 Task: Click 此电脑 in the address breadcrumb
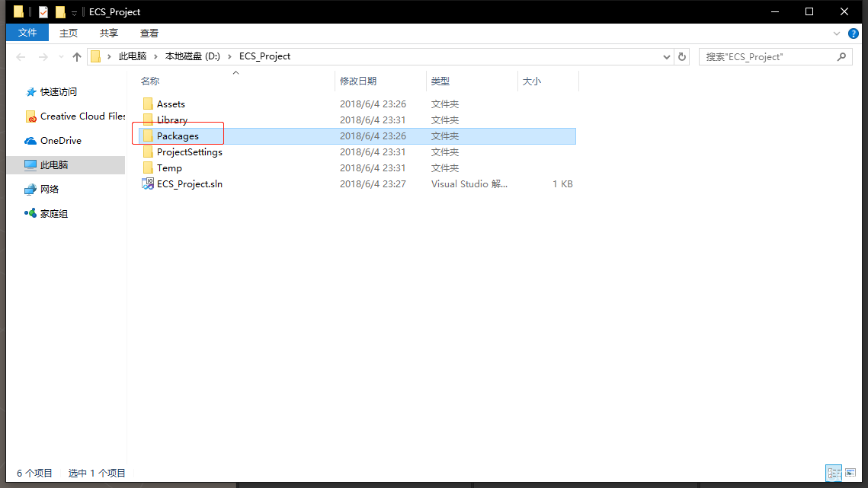pyautogui.click(x=133, y=56)
